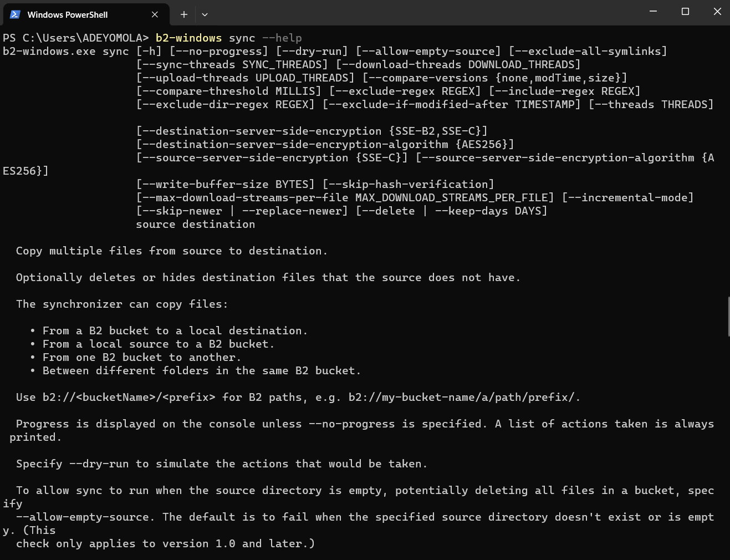Open a new tab with plus button
730x560 pixels.
coord(184,14)
